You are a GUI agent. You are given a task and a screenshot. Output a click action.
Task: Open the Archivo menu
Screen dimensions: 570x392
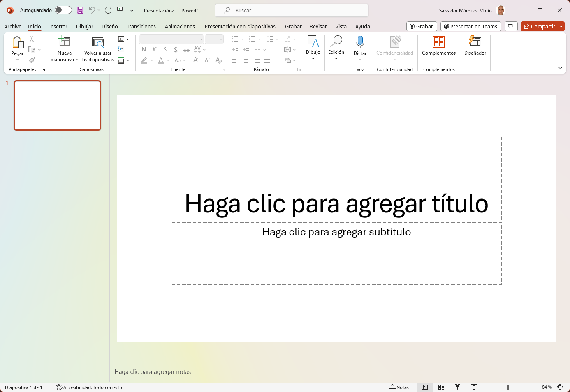[x=13, y=27]
